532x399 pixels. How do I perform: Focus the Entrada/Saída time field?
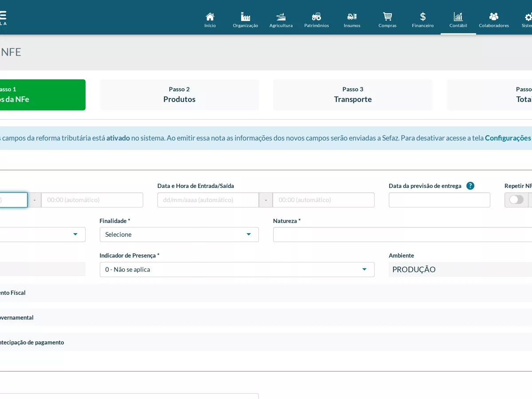tap(324, 200)
